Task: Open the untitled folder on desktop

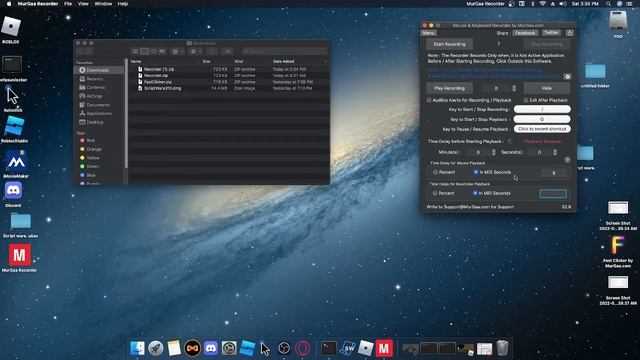Action: 595,72
